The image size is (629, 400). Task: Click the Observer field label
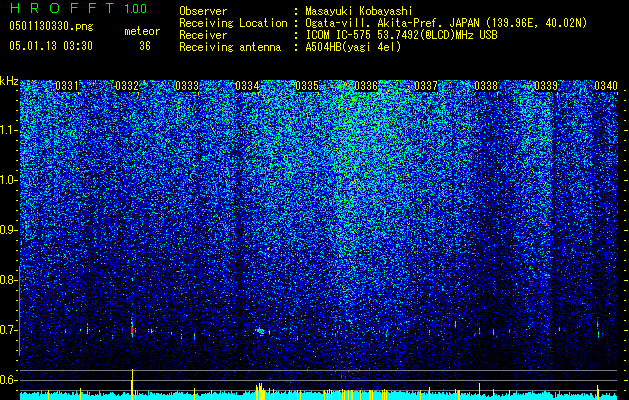tap(203, 11)
